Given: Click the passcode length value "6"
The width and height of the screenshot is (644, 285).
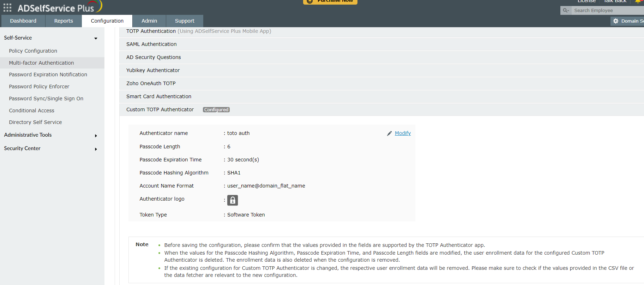Looking at the screenshot, I should pos(229,147).
